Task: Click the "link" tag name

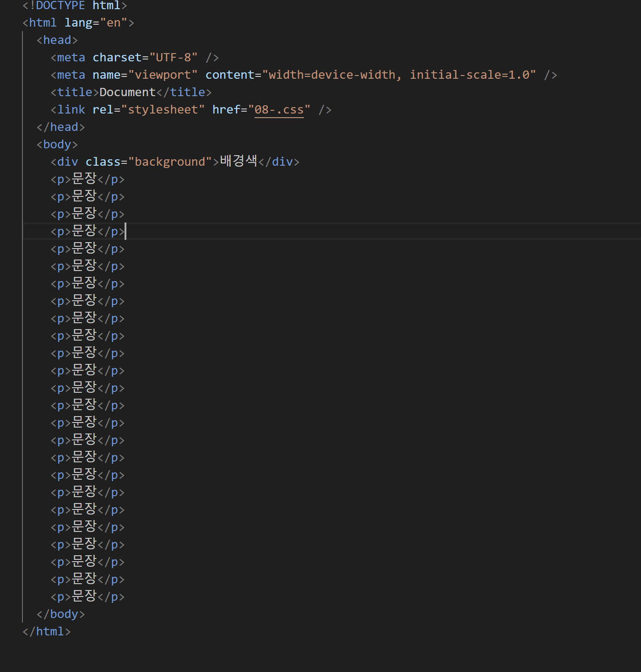Action: pos(71,110)
